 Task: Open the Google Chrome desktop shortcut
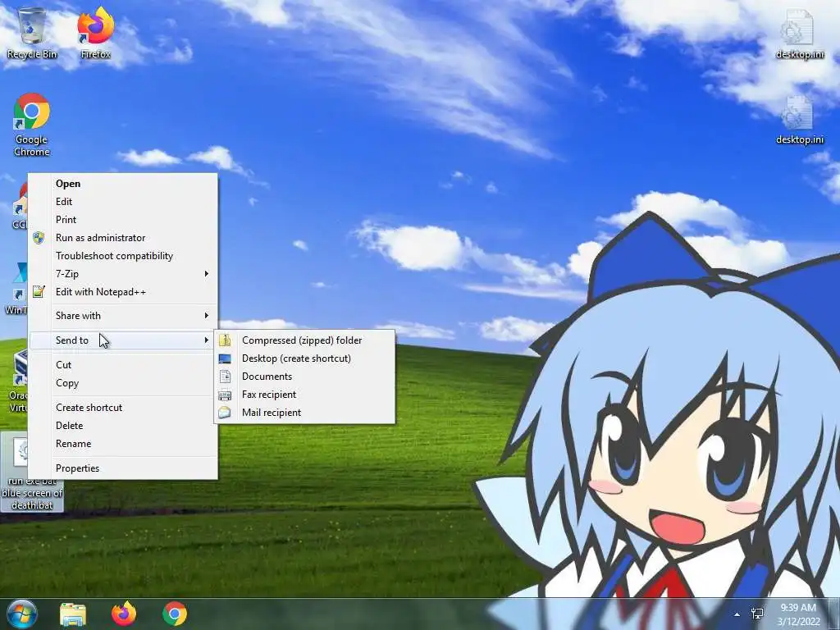click(x=32, y=125)
